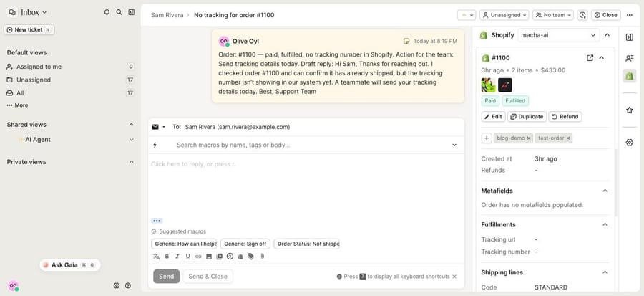
Task: Collapse the right panel via the panel toggle icon
Action: (629, 37)
